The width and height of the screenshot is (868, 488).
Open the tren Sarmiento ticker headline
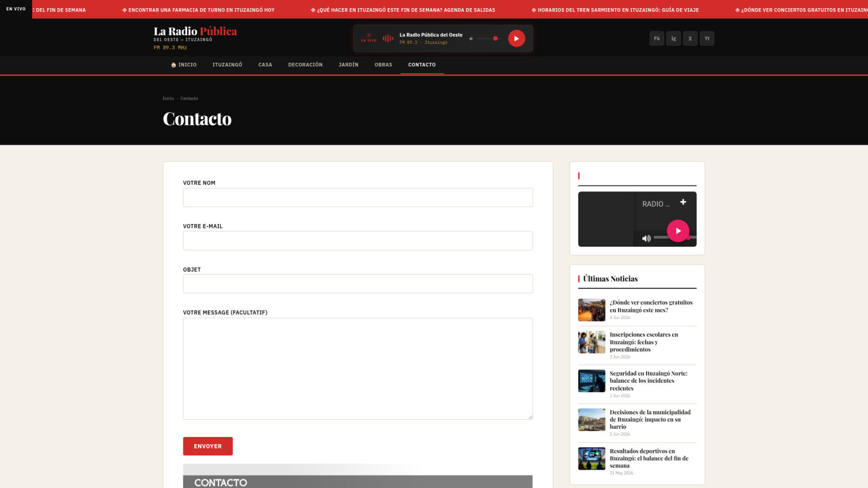pyautogui.click(x=615, y=10)
